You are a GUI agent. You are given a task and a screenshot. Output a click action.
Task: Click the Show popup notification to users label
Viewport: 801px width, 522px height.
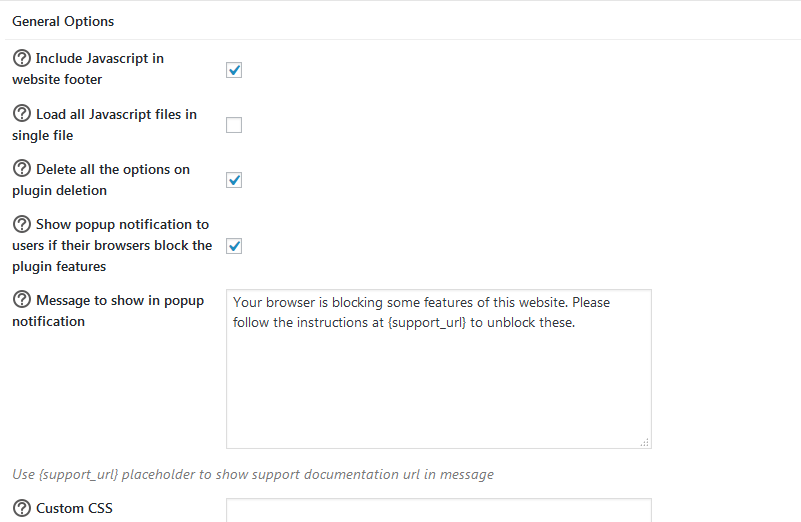[122, 225]
